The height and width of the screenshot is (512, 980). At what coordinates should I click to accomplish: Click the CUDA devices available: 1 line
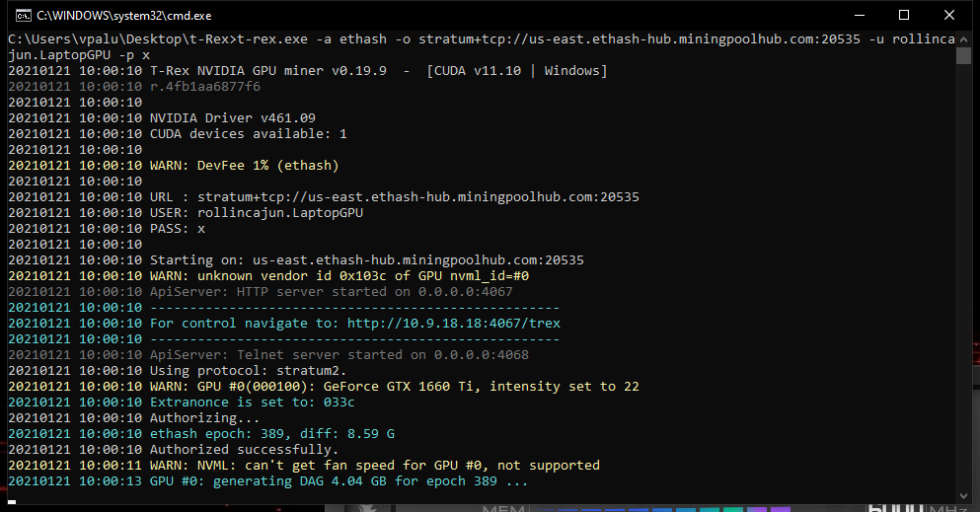[x=178, y=133]
